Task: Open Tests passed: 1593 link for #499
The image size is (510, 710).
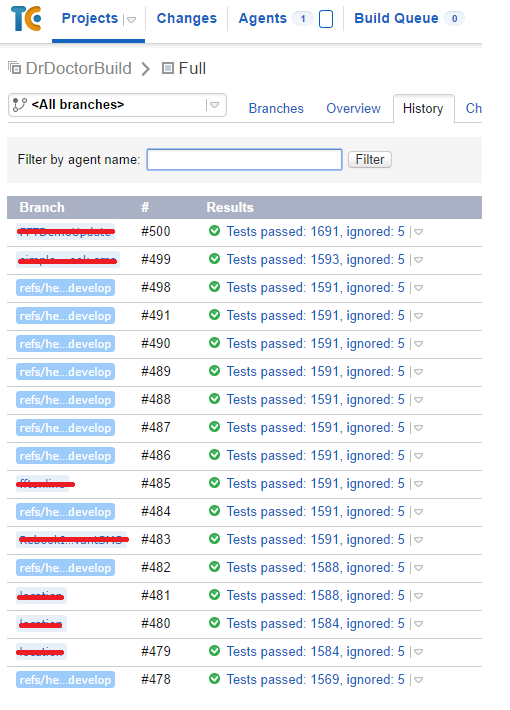Action: (x=315, y=259)
